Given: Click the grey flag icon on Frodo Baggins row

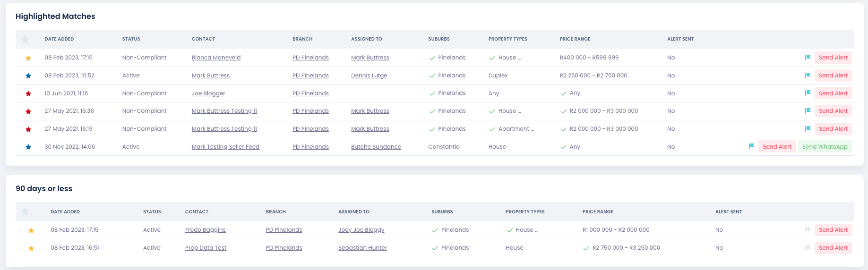Looking at the screenshot, I should point(808,229).
